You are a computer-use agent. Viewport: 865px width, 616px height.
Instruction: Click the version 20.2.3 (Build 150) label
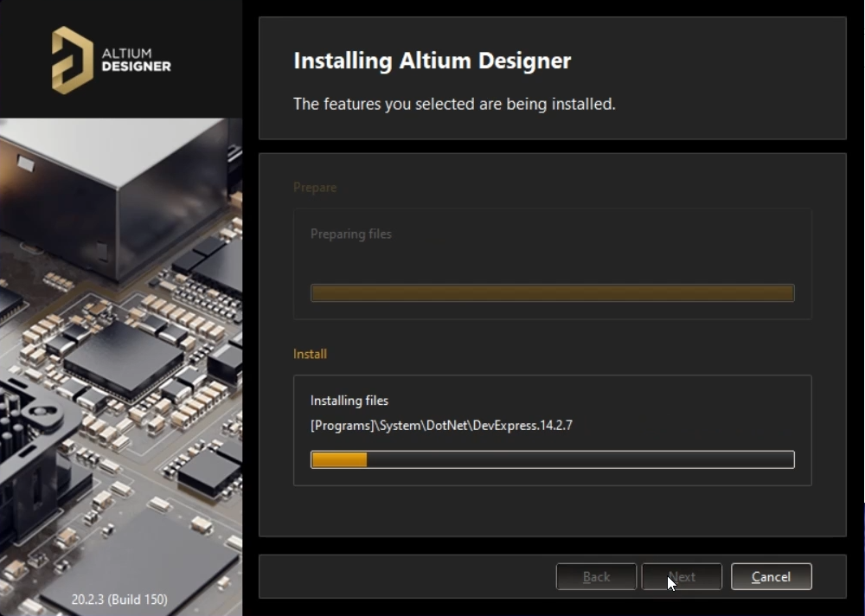[119, 599]
